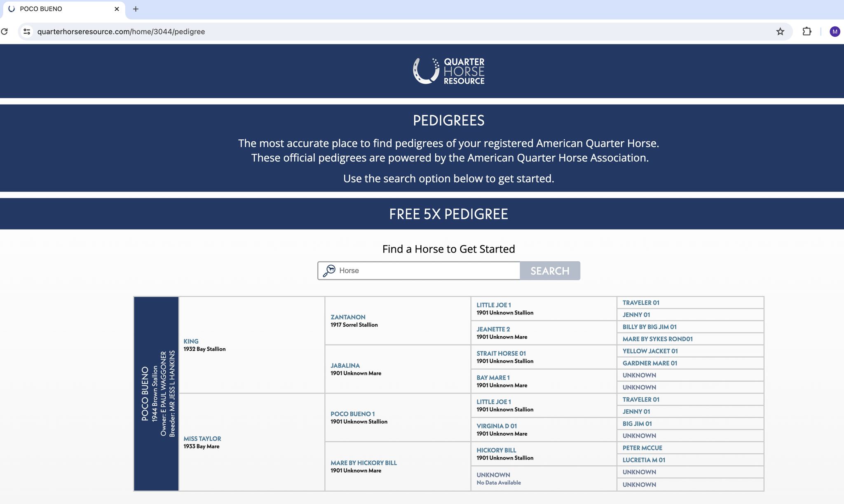Follow the STRAIT HORSE 01 link
The image size is (844, 504).
click(x=501, y=354)
